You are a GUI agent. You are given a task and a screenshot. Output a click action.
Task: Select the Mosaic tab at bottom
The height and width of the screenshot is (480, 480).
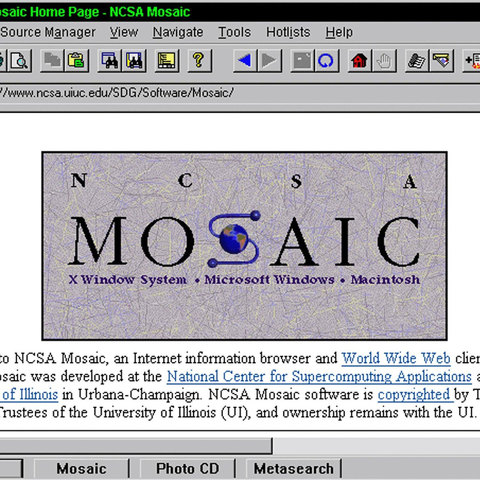point(81,469)
